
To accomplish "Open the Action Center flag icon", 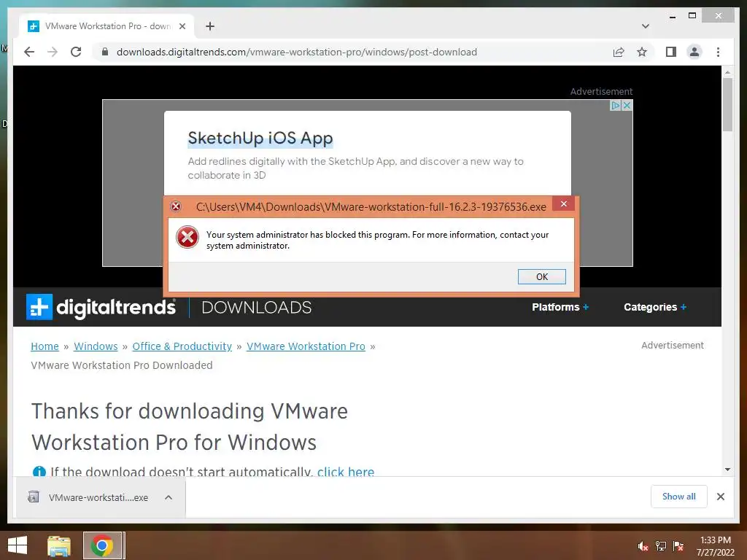I will [678, 546].
